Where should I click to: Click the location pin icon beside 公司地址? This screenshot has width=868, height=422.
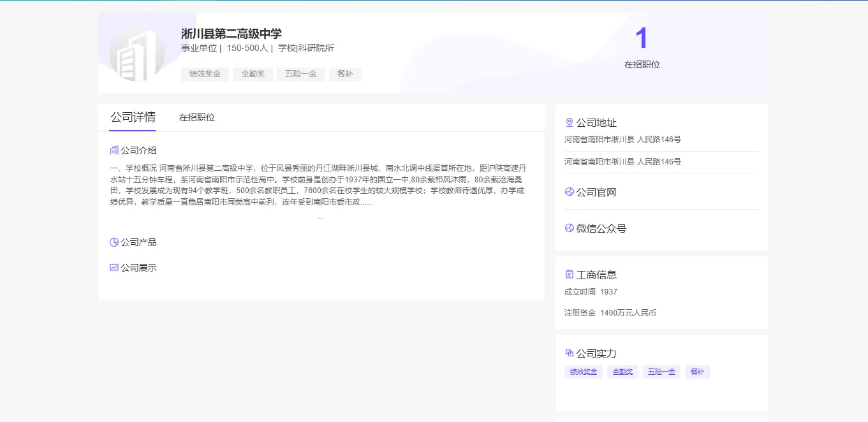tap(568, 122)
